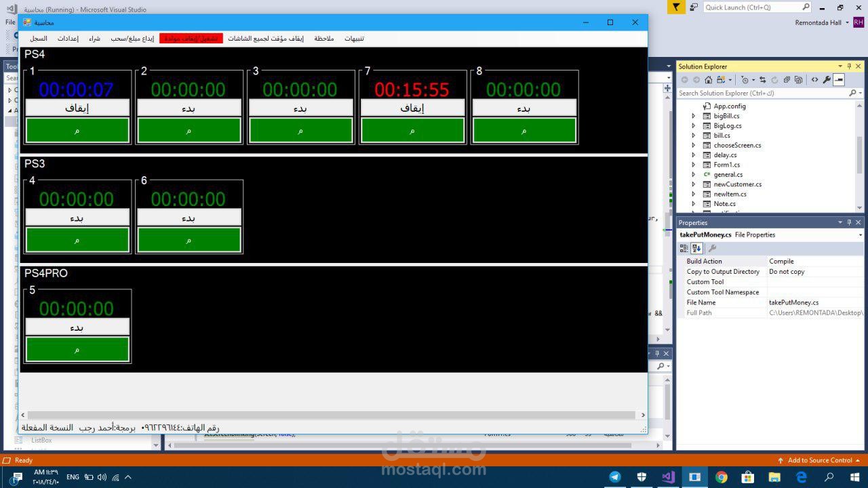Open the إيداع مبلغ/سحب menu item
Screen dimensions: 868x488
click(x=132, y=39)
